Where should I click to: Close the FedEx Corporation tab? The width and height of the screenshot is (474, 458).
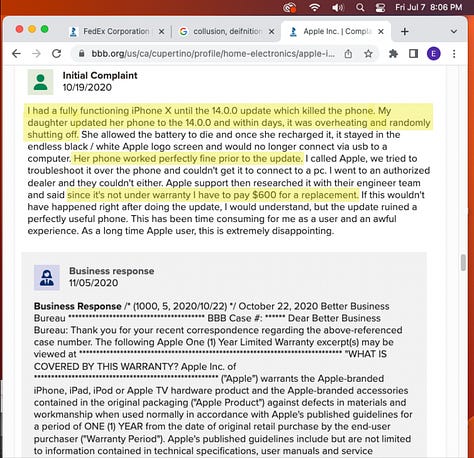point(161,31)
